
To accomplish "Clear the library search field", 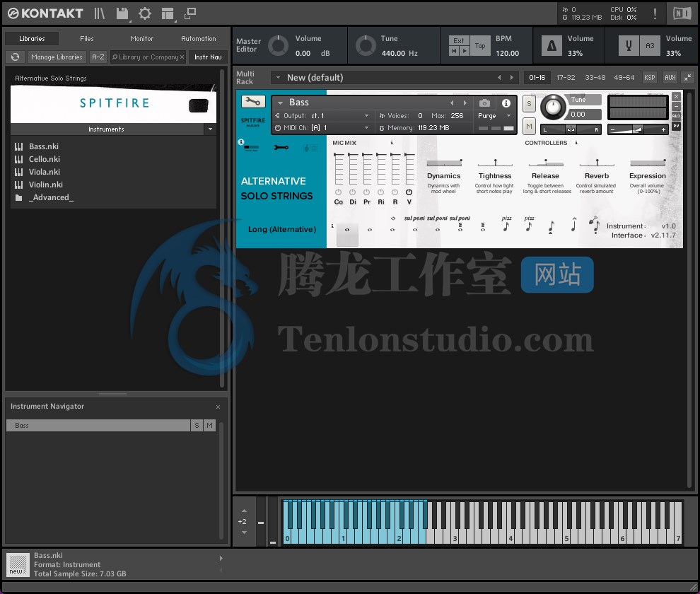I will click(x=182, y=57).
